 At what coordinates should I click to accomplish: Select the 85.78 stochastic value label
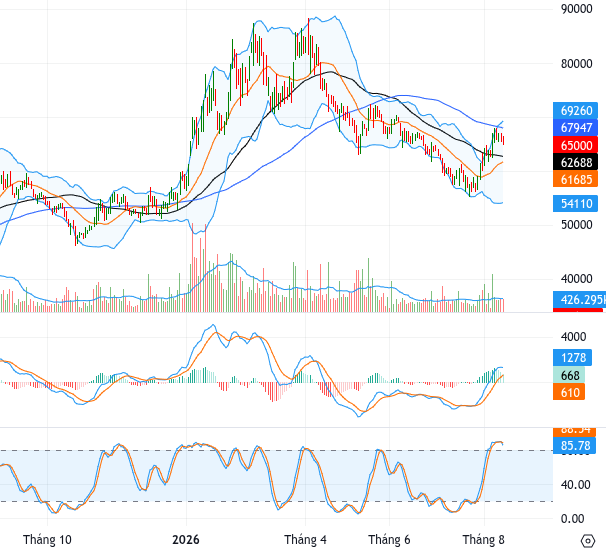pos(574,446)
